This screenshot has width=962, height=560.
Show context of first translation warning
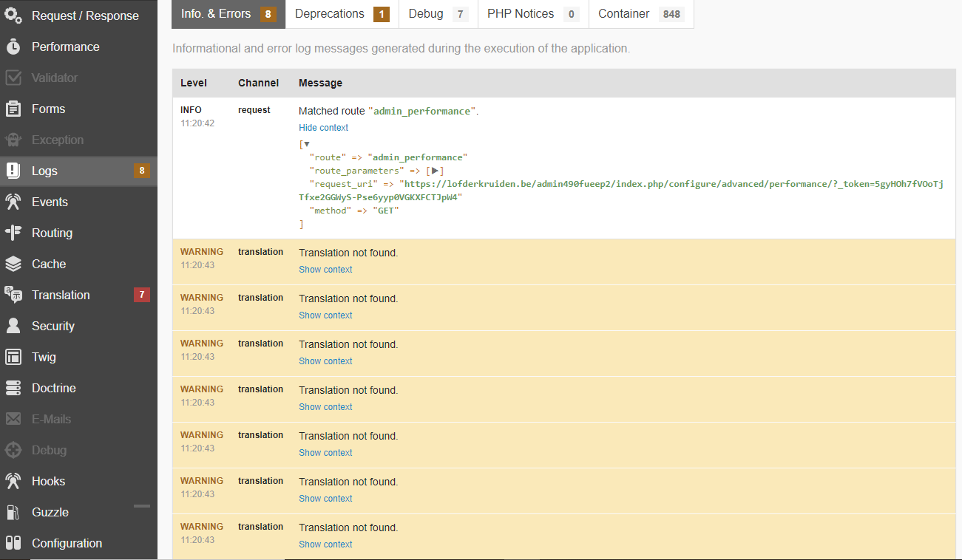click(325, 270)
